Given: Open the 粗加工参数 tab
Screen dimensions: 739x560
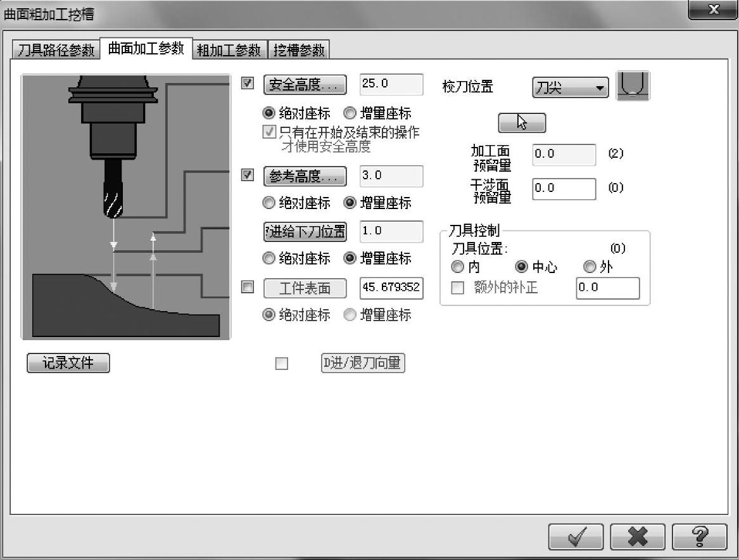Looking at the screenshot, I should point(229,50).
